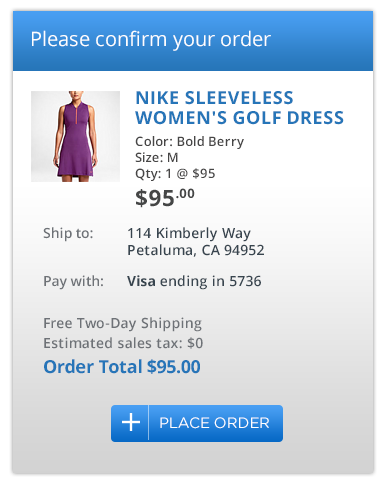Click the large $95.00 item price
The image size is (384, 492).
(x=165, y=197)
